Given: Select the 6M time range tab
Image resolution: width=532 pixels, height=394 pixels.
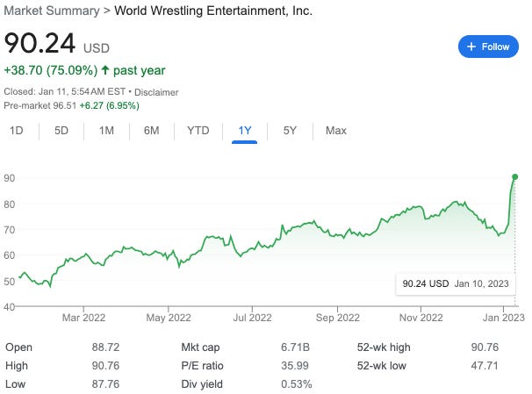Looking at the screenshot, I should point(151,131).
